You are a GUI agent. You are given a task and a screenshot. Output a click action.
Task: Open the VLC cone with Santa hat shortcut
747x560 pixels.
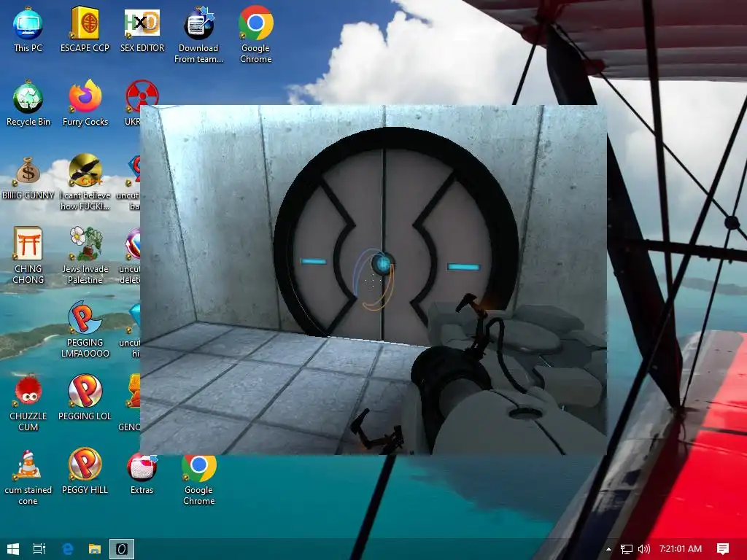coord(28,478)
